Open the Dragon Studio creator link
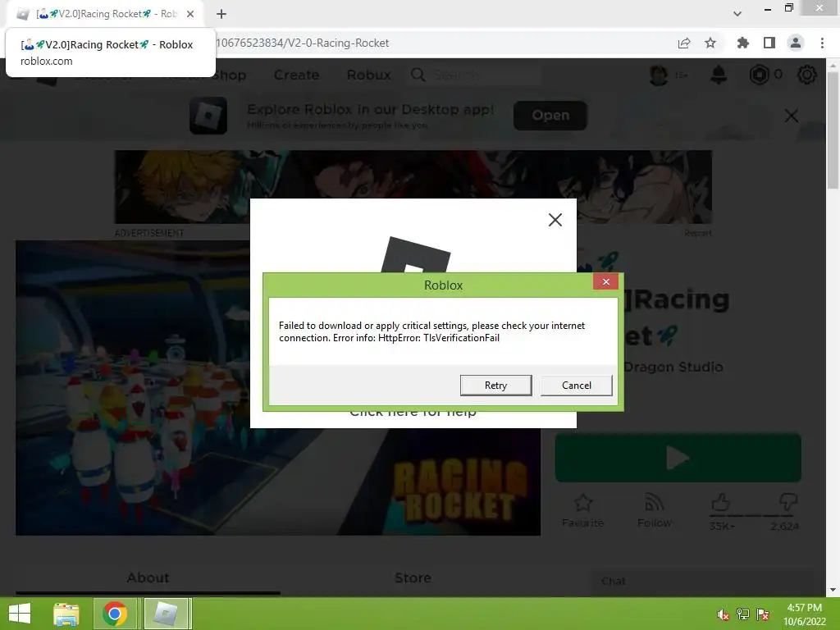The image size is (840, 630). pyautogui.click(x=673, y=367)
